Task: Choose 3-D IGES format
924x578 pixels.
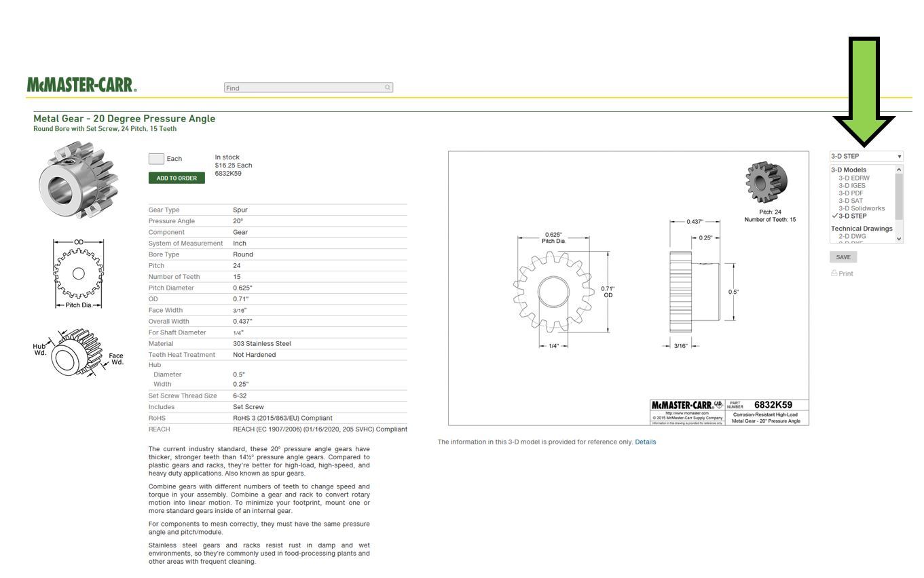Action: [x=852, y=185]
